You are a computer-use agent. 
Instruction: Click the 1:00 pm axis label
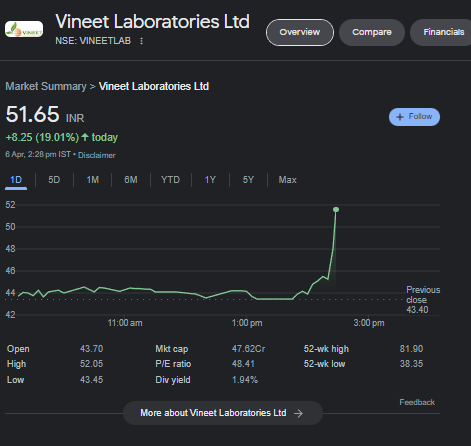[247, 323]
